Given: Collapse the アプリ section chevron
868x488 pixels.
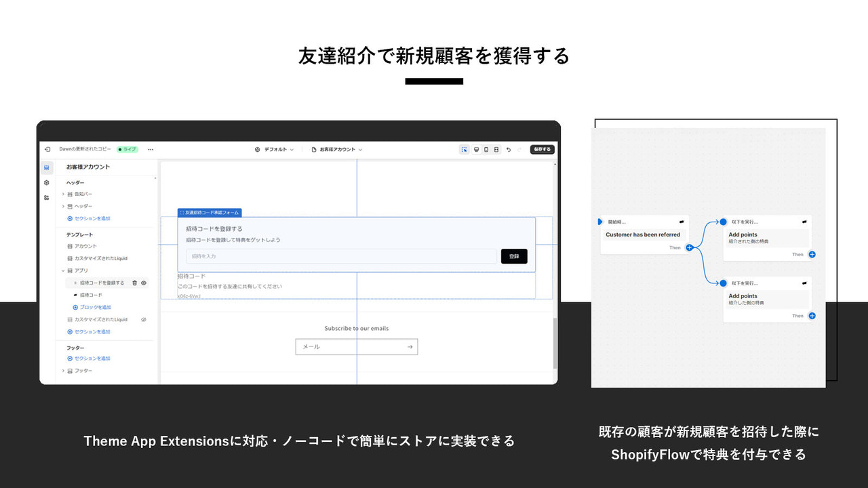Looking at the screenshot, I should coord(62,270).
